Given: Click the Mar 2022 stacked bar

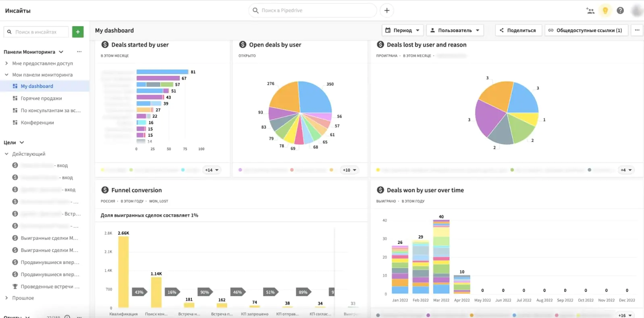Looking at the screenshot, I should (441, 257).
